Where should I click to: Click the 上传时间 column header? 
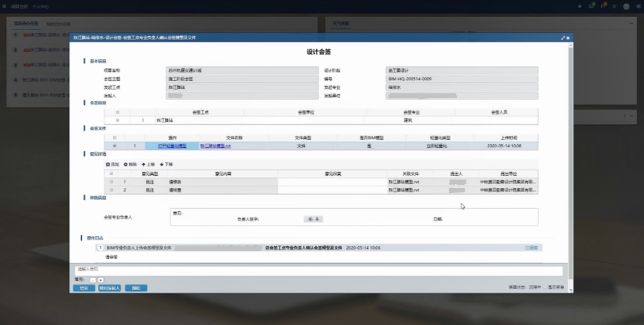(509, 138)
